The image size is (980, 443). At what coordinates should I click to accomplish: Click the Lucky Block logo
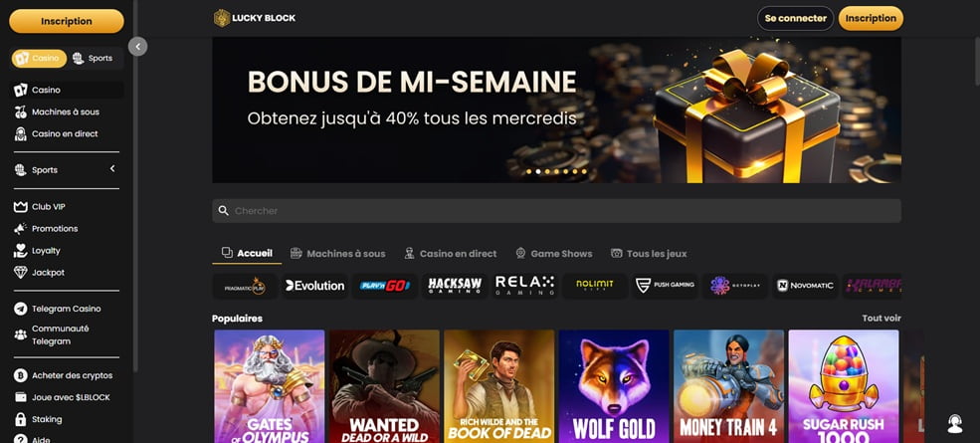click(x=255, y=18)
